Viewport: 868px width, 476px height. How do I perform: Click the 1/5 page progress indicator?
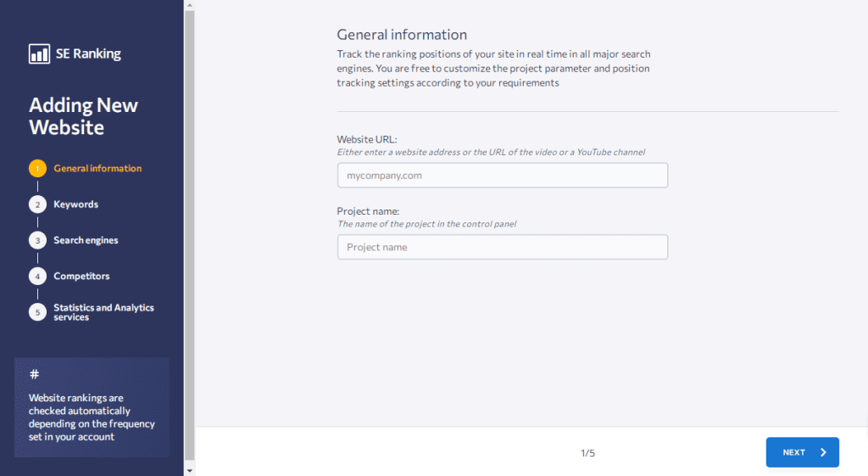coord(588,453)
